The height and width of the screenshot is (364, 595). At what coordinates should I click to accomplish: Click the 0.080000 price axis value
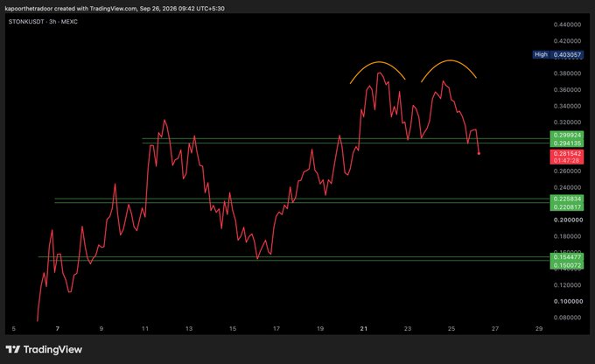click(x=567, y=318)
